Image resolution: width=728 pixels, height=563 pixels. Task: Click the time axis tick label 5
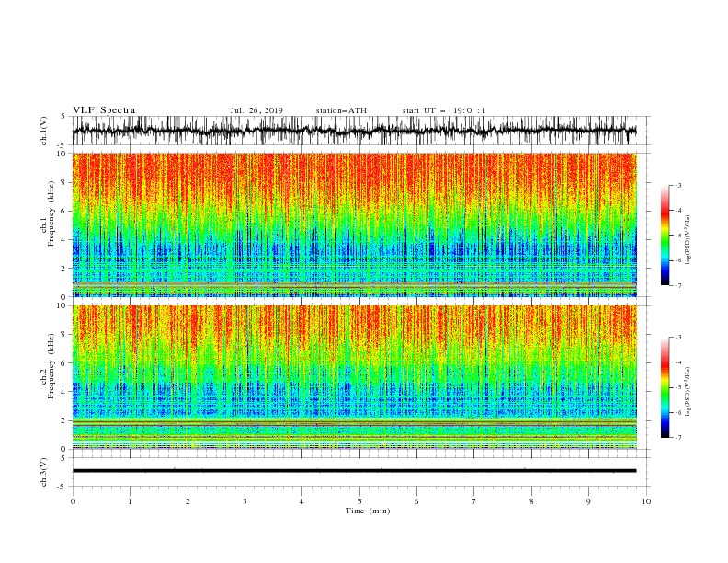(x=359, y=501)
